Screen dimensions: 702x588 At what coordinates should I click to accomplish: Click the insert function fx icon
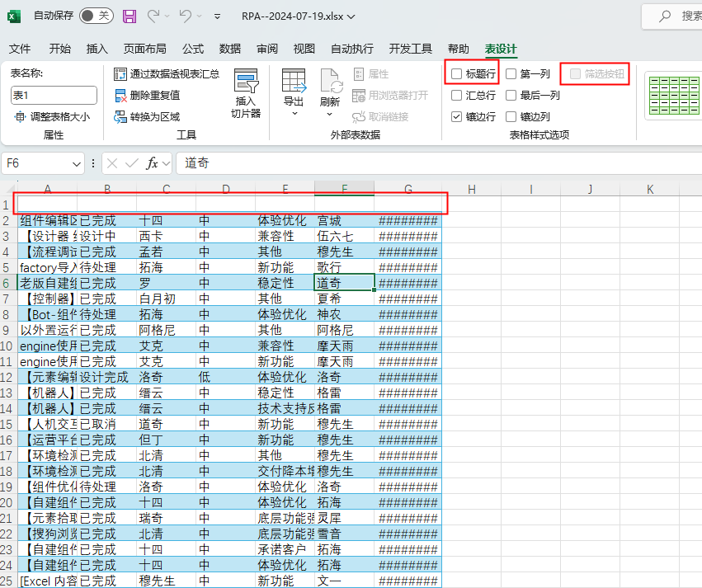click(x=153, y=163)
